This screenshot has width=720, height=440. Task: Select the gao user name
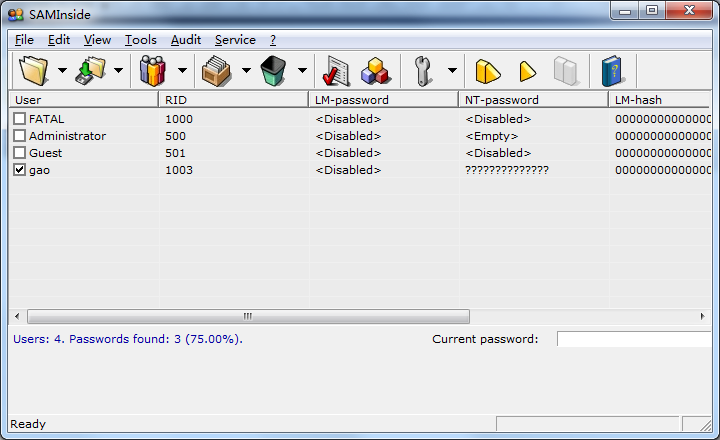39,170
